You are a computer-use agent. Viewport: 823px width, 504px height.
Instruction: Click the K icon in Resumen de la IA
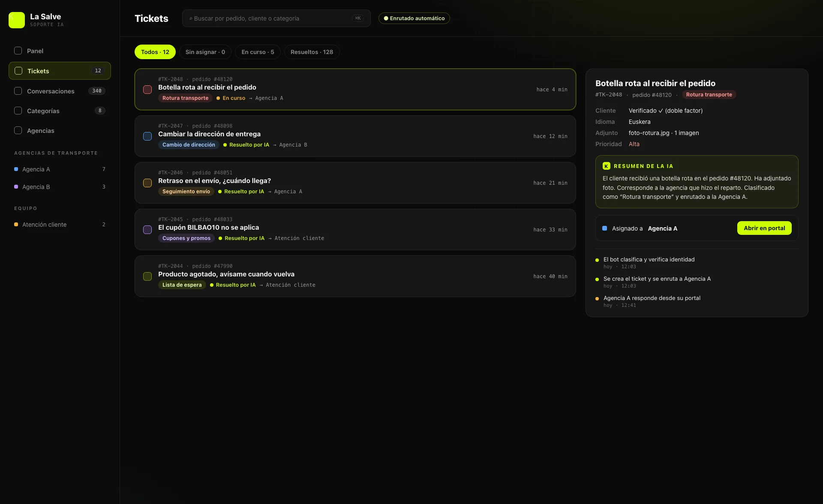[607, 166]
